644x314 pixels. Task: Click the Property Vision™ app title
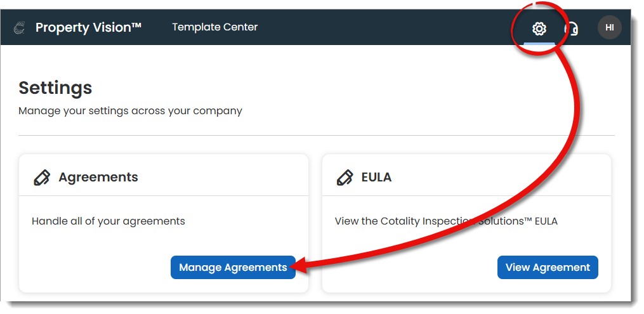[88, 27]
